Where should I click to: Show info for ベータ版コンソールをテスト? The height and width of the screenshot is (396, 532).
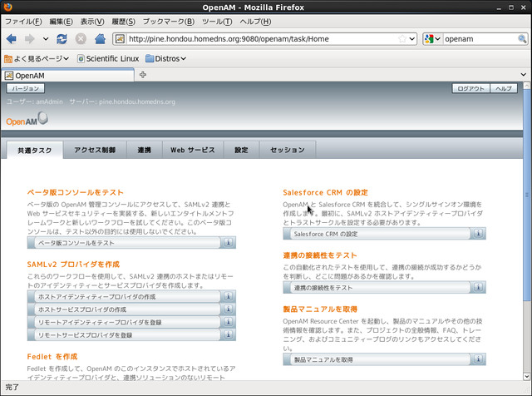coord(229,242)
